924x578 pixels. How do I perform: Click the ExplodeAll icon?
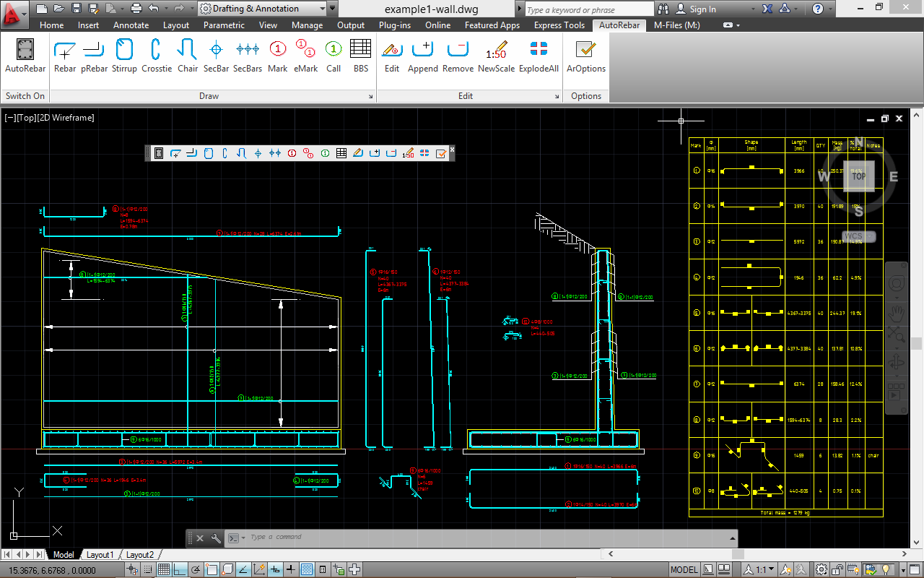[539, 56]
